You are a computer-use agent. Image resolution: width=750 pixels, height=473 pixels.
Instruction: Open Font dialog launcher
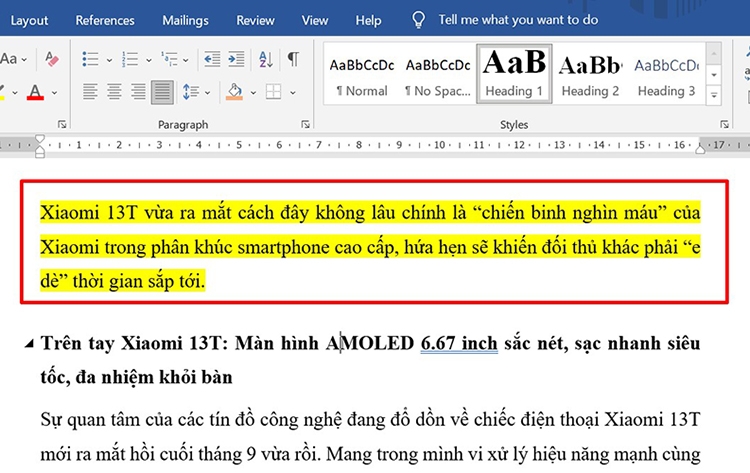click(62, 124)
